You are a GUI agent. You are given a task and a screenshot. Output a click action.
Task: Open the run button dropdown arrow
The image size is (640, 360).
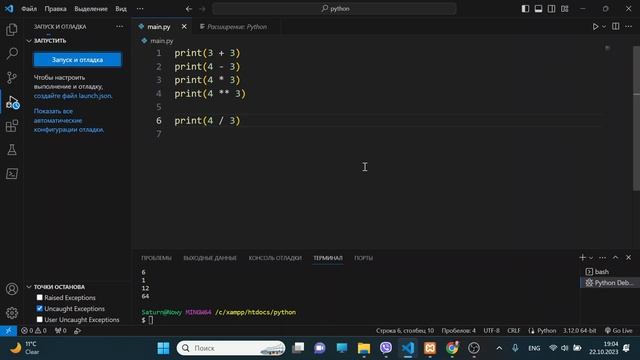(x=604, y=27)
